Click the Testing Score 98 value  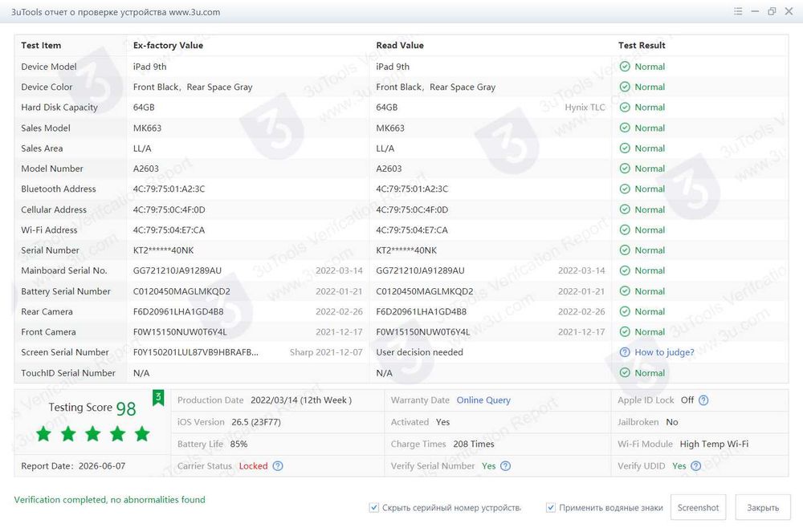pyautogui.click(x=126, y=408)
